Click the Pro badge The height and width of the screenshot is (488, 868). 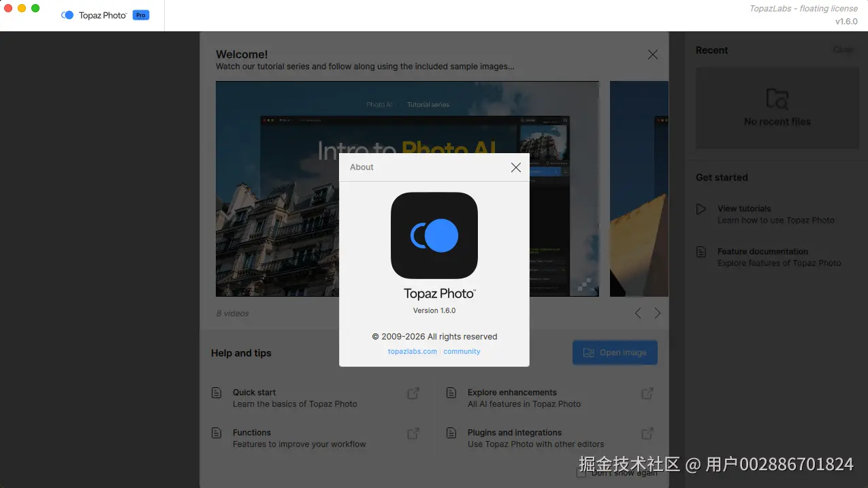click(x=141, y=15)
